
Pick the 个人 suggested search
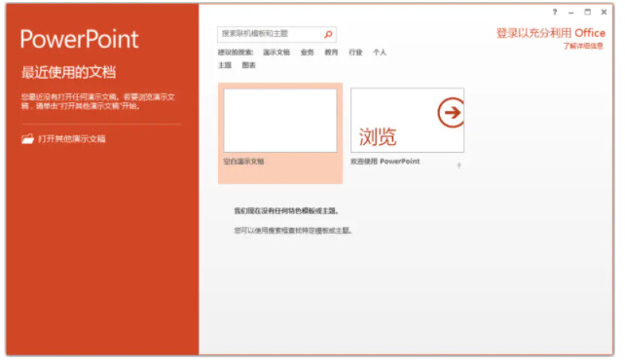pyautogui.click(x=380, y=53)
